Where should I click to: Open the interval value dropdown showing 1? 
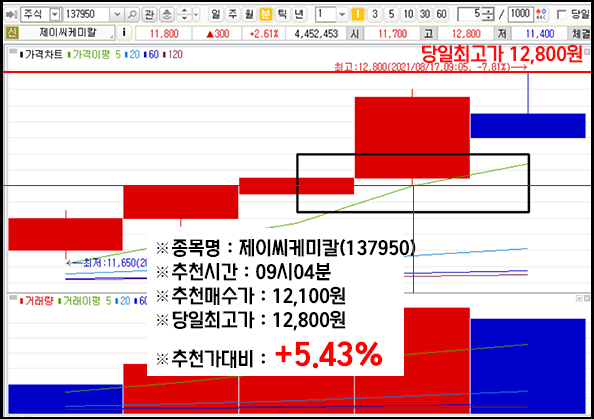coord(342,14)
